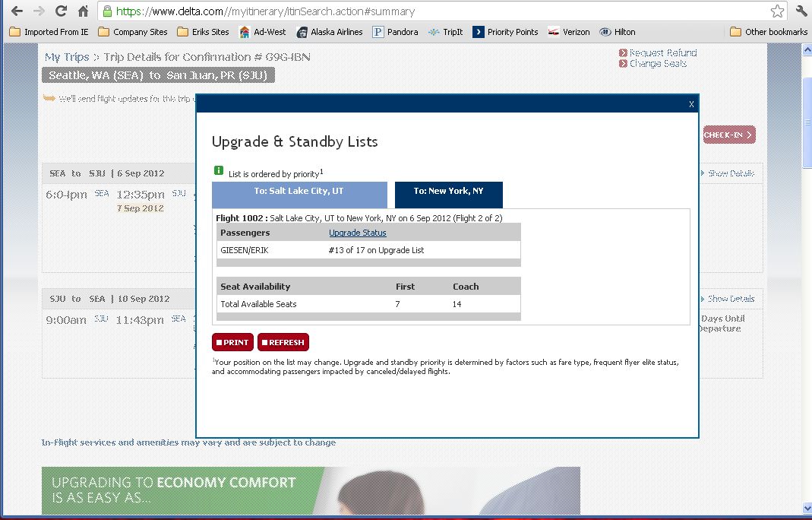Open the Hilton bookmark

tap(617, 32)
